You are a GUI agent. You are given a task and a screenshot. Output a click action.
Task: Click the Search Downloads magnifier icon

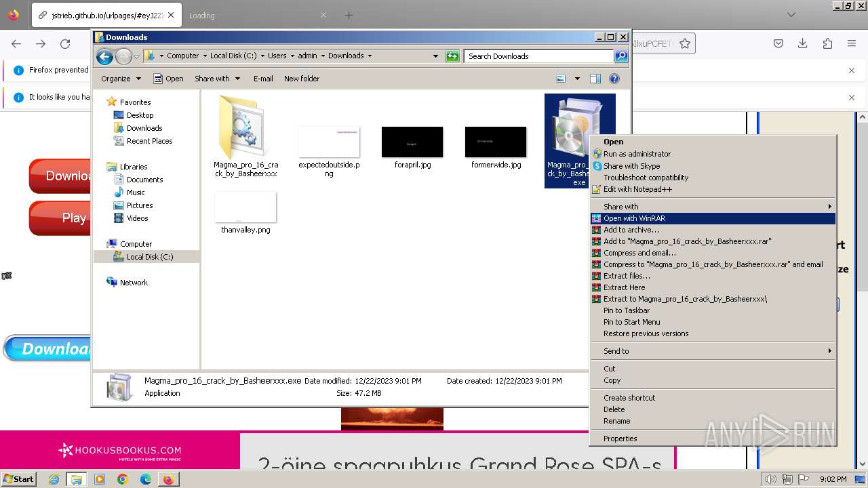click(620, 56)
